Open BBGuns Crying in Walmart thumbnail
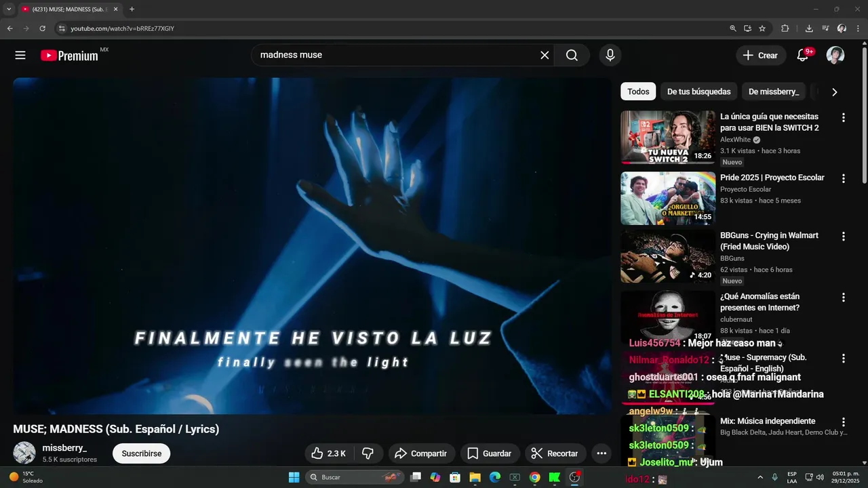868x488 pixels. pos(668,256)
